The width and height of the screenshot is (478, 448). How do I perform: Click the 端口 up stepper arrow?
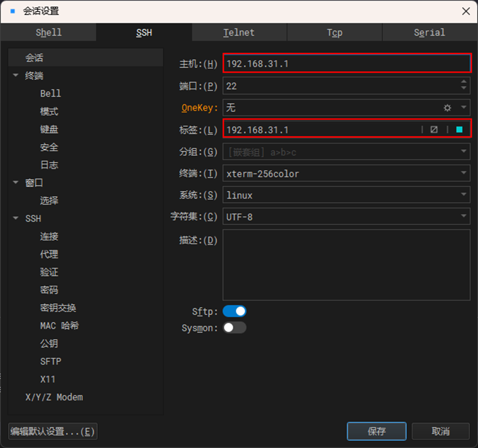click(x=464, y=82)
